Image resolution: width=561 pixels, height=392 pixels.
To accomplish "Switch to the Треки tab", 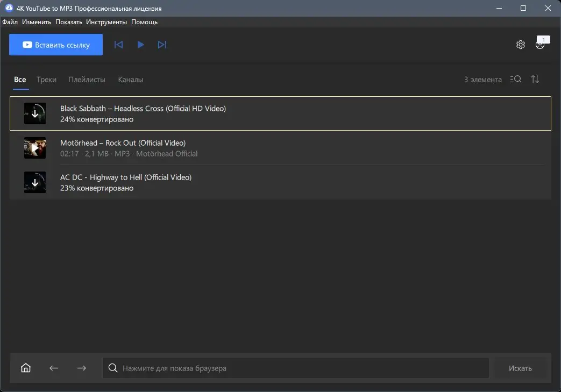I will (46, 80).
